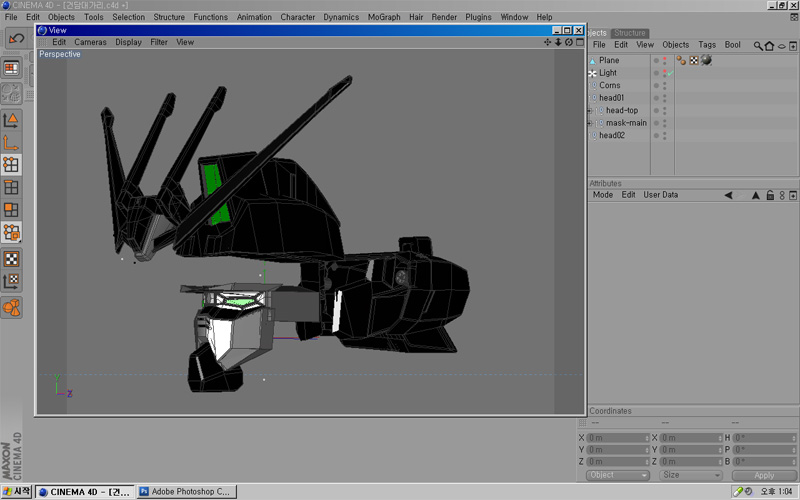Click the size X value stepper arrows
The width and height of the screenshot is (800, 500).
[720, 438]
